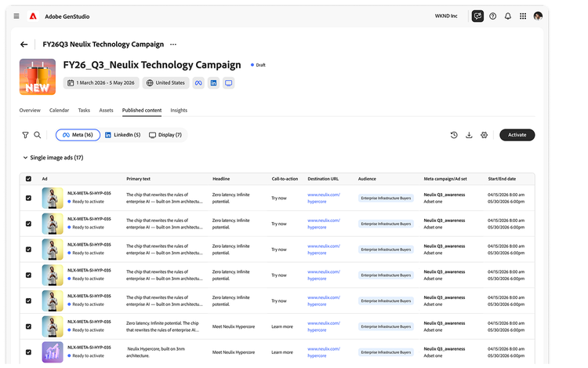588x368 pixels.
Task: Go back with the arrow icon
Action: [x=24, y=44]
